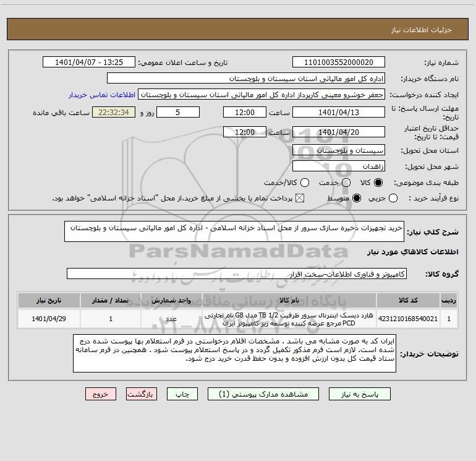Click the delivery province field سیستان و بلوچستان
Image resolution: width=476 pixels, height=461 pixels.
tap(339, 150)
